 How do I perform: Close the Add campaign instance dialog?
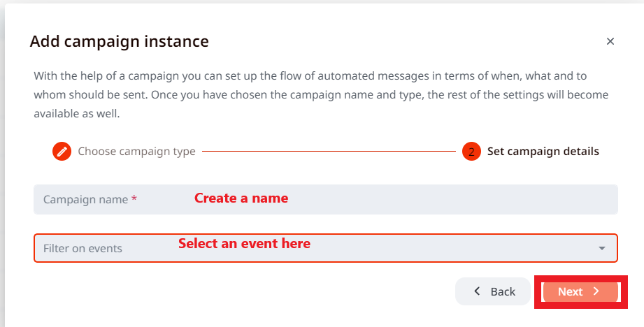tap(610, 41)
